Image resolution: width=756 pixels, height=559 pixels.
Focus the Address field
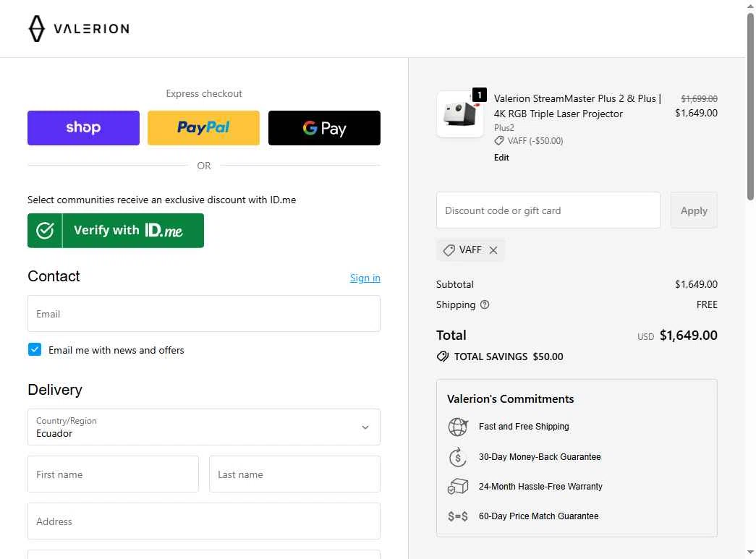click(204, 521)
